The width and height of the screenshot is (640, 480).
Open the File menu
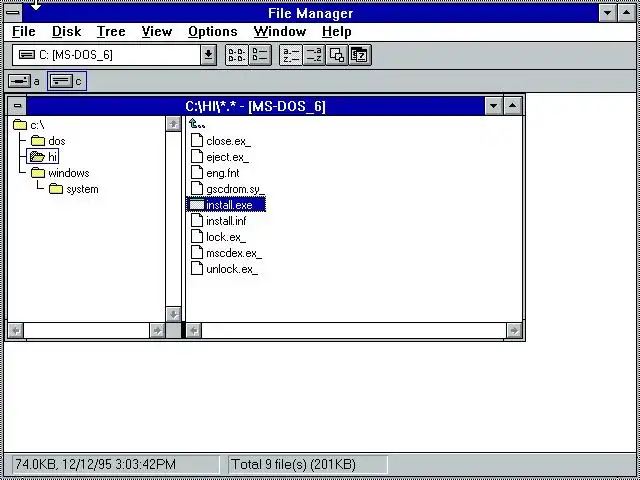tap(24, 31)
